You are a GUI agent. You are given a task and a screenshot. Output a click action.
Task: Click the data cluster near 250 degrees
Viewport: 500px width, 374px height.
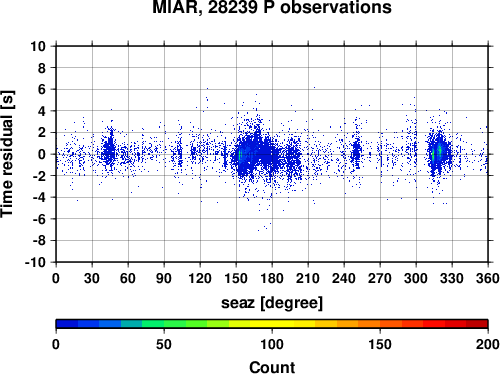[357, 152]
